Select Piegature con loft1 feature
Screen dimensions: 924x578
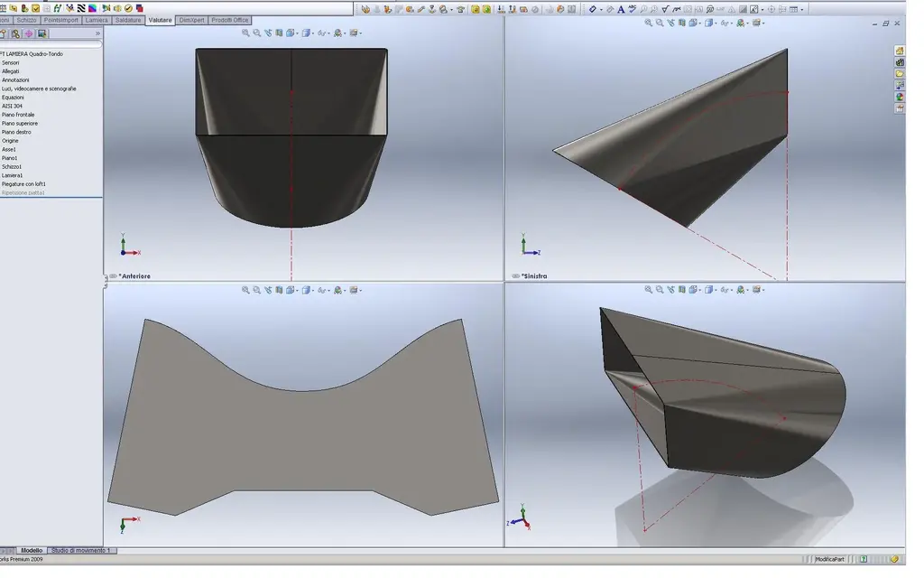23,184
